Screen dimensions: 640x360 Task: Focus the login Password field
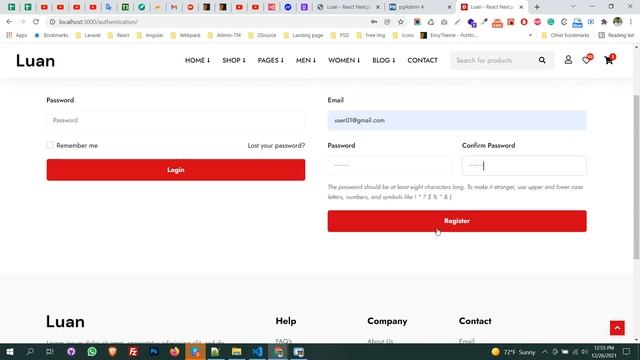point(176,120)
